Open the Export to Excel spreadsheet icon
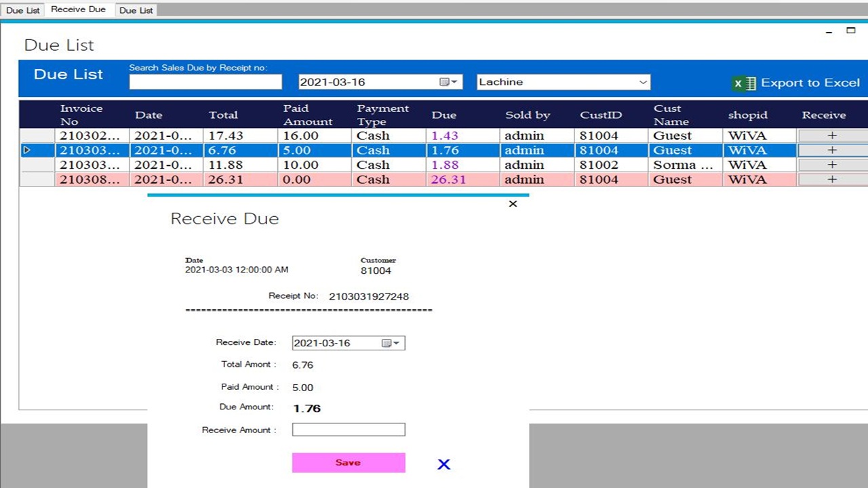 coord(744,83)
